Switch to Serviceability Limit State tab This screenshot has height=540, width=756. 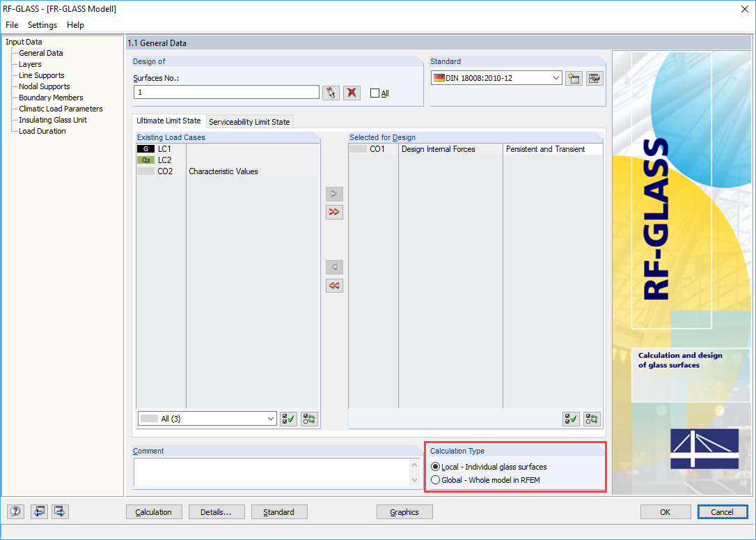249,121
